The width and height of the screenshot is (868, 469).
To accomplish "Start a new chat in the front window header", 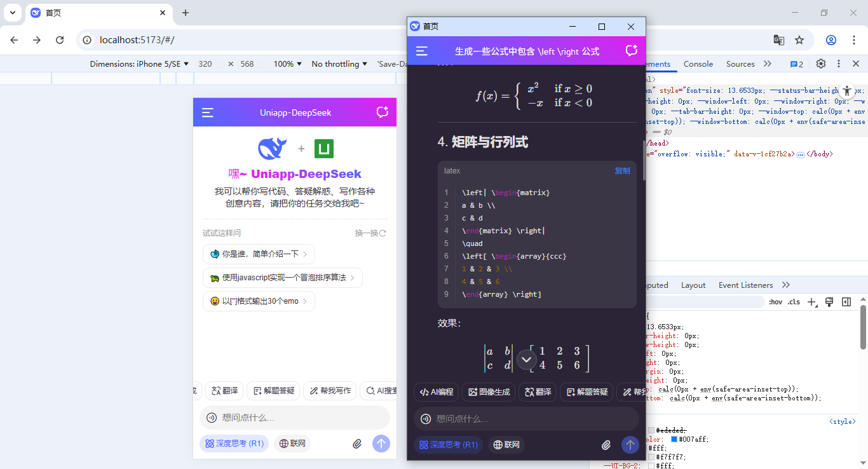I will tap(631, 51).
